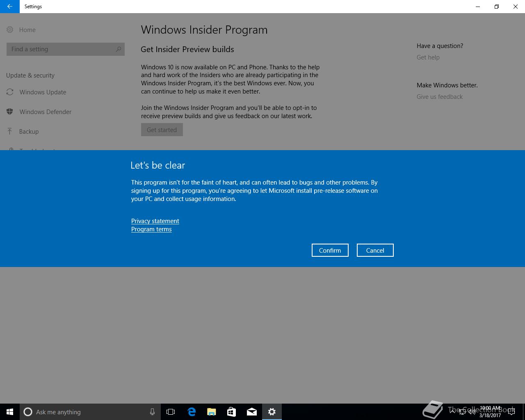
Task: Go back using the Settings back arrow
Action: [x=10, y=7]
